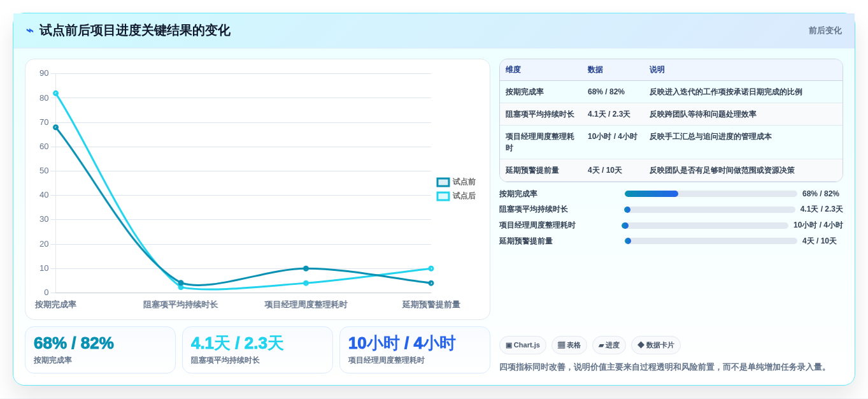Toggle the 试点后 legend swatch

443,196
